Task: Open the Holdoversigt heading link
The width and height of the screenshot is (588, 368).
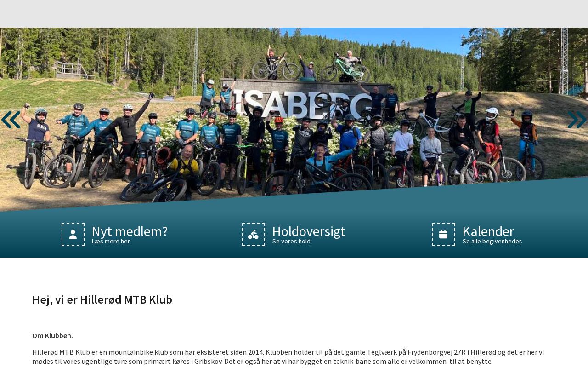Action: point(309,231)
